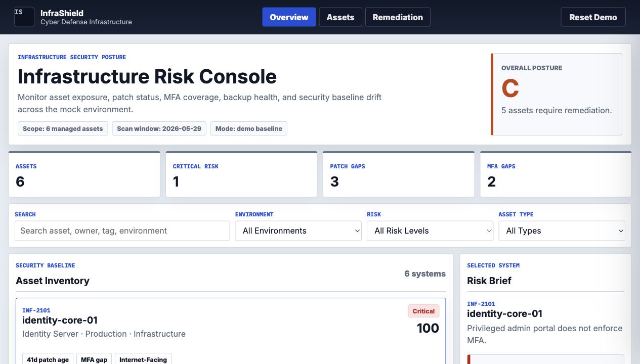Click 5 assets require remediation text
Screen dimensions: 640x364
[x=557, y=110]
